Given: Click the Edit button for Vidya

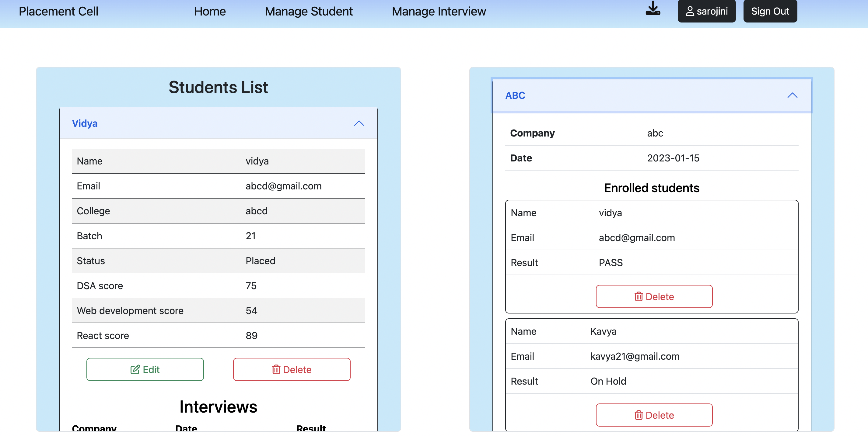Looking at the screenshot, I should click(x=145, y=369).
